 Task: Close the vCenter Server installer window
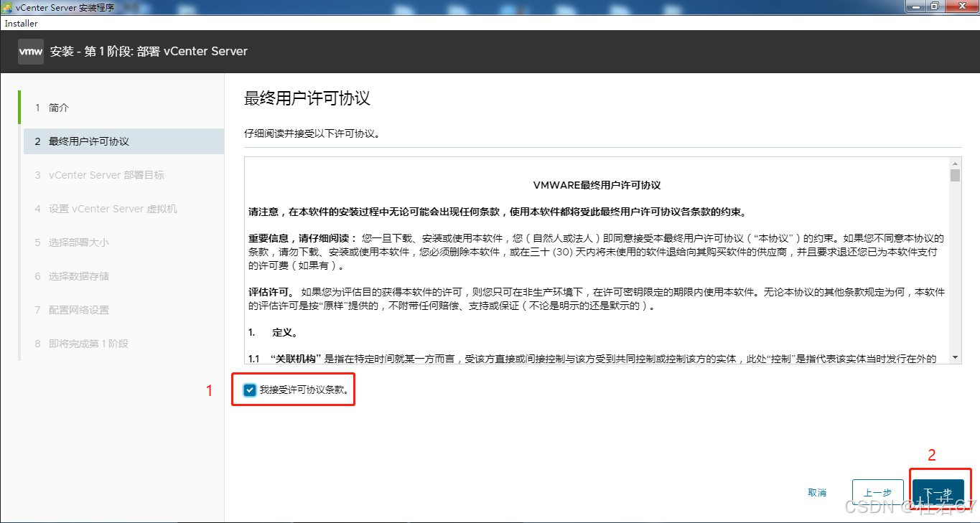pyautogui.click(x=961, y=6)
